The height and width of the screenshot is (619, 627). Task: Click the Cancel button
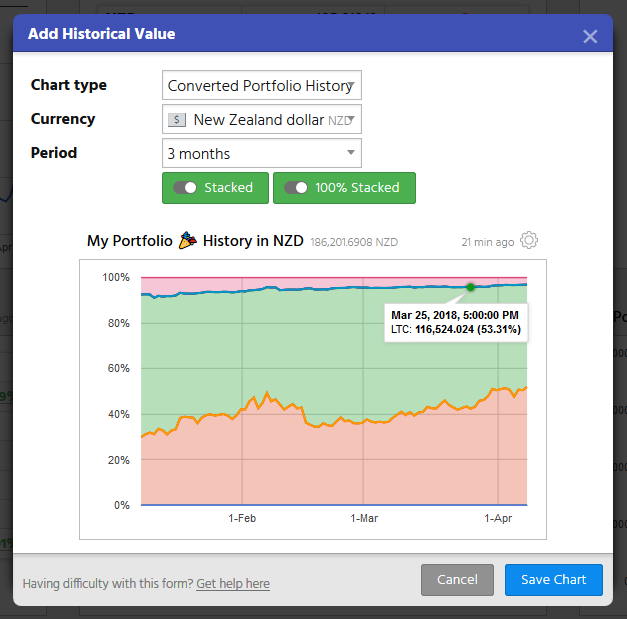457,580
